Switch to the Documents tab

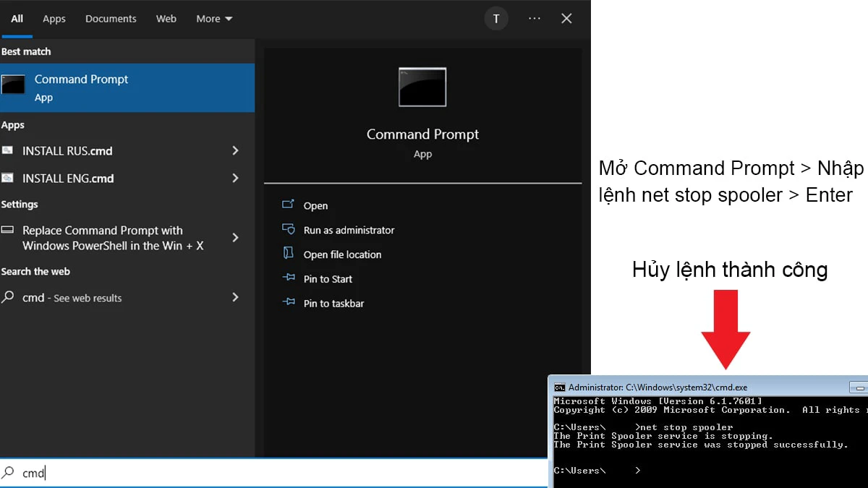[111, 19]
